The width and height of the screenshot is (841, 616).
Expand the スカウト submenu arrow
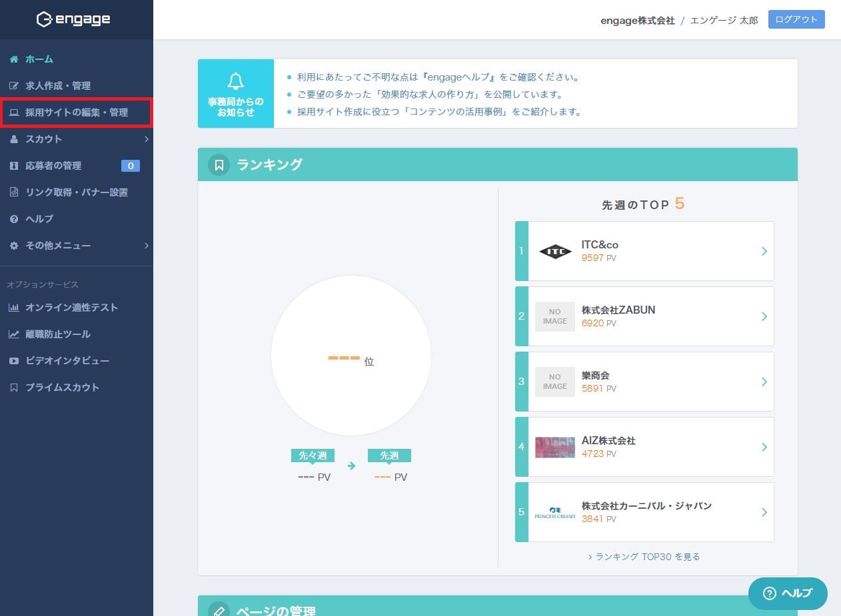click(146, 139)
